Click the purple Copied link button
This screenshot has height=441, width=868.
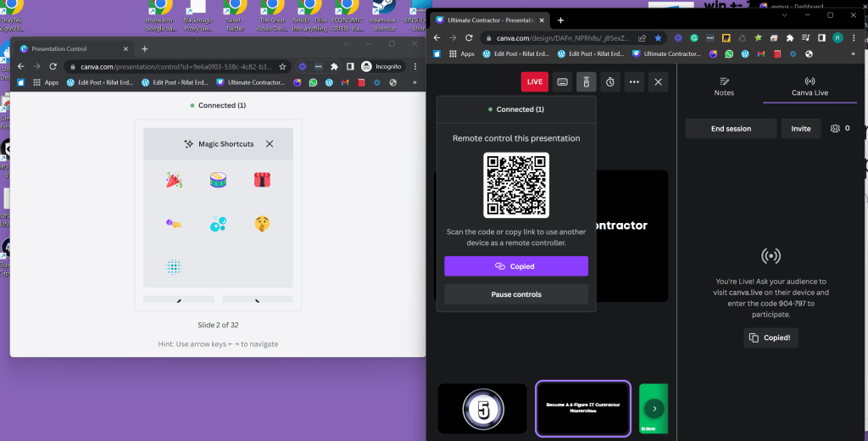pos(516,266)
